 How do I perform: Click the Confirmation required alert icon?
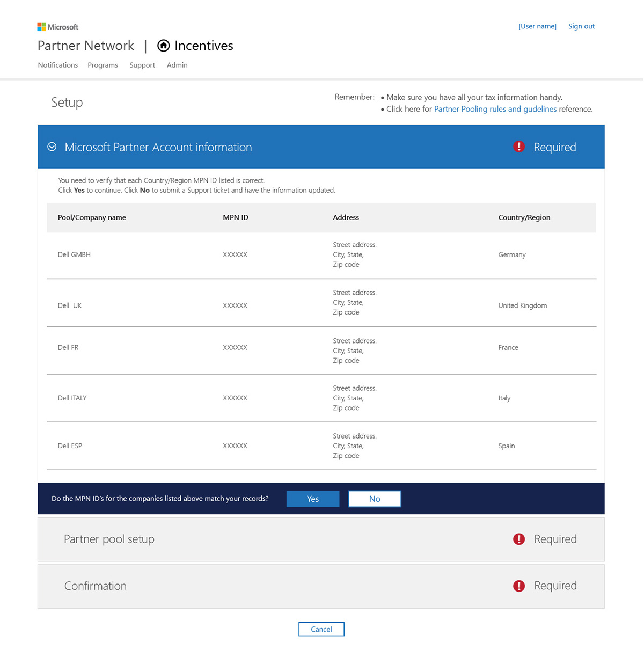[x=519, y=586]
